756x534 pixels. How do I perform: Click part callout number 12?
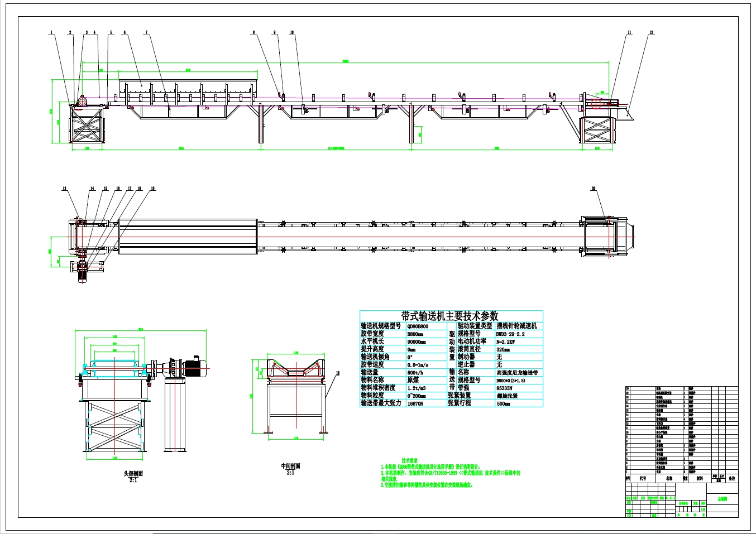[x=651, y=32]
